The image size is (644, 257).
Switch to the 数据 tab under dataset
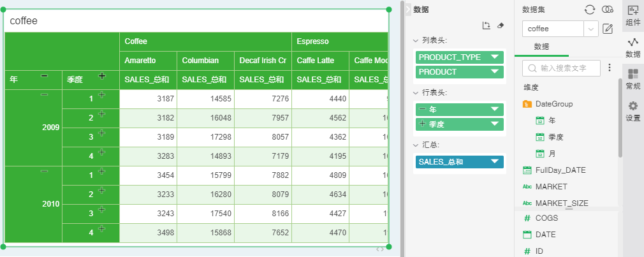coord(541,47)
